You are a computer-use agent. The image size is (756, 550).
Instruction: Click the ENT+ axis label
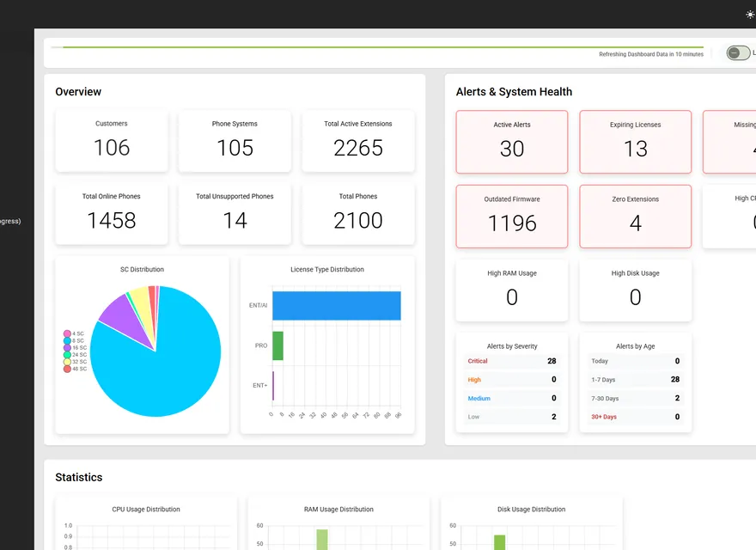tap(259, 386)
